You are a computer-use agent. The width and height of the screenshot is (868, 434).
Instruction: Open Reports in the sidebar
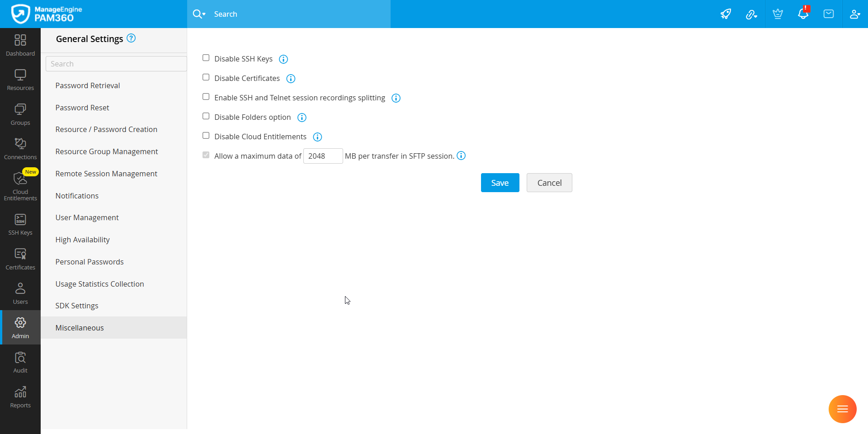[20, 397]
